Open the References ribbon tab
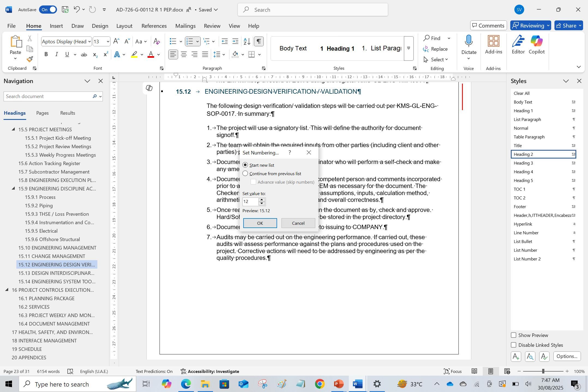588x392 pixels. point(154,26)
